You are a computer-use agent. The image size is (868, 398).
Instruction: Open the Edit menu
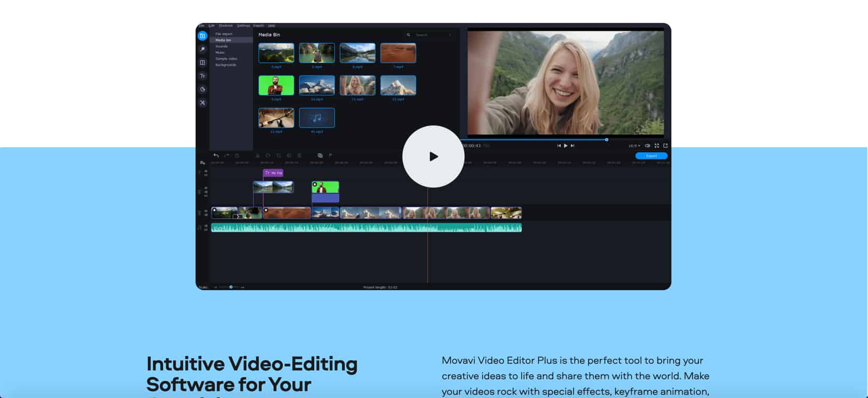[212, 25]
